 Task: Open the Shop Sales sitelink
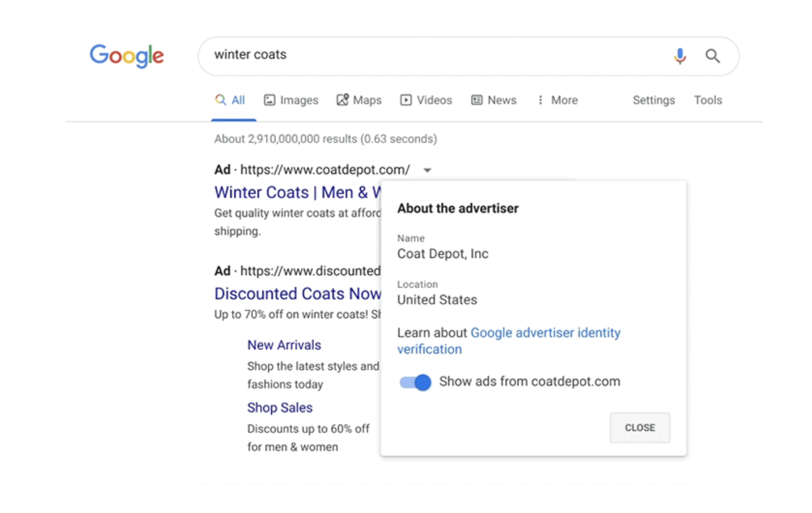(x=280, y=408)
